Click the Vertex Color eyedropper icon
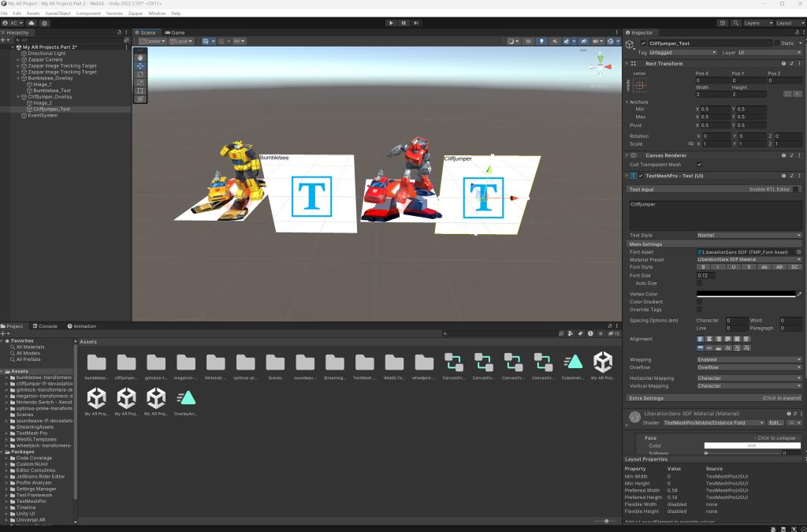 pyautogui.click(x=799, y=294)
